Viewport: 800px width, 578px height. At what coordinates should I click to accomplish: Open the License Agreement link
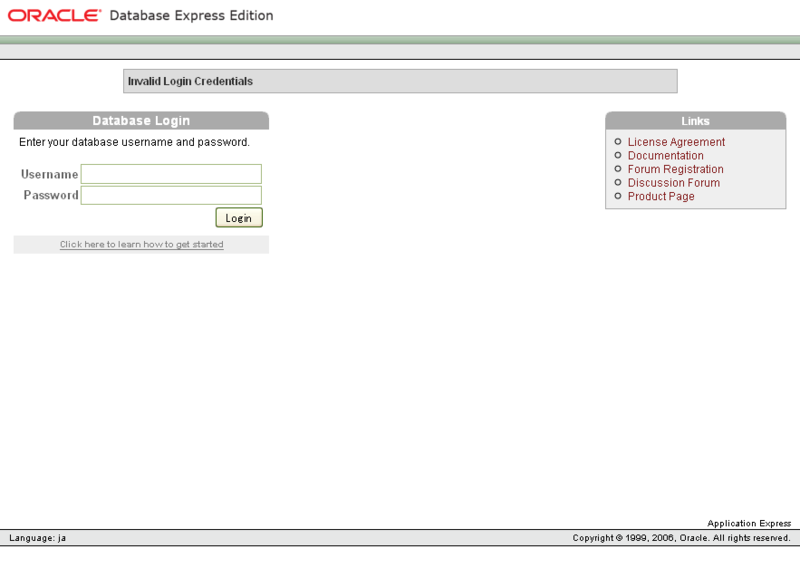click(x=676, y=142)
